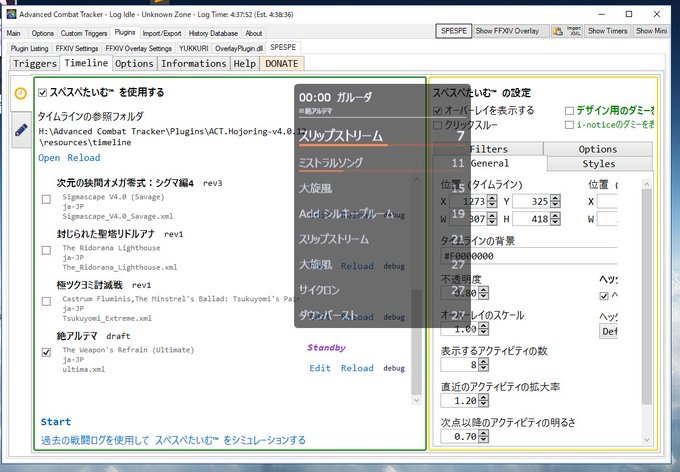This screenshot has height=472, width=680.
Task: Enable the Sigmascape V4.0 (Savage) timeline checkbox
Action: [x=46, y=199]
